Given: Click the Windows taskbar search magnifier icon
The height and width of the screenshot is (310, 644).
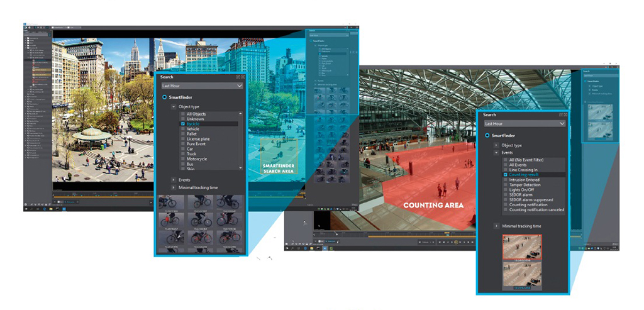Looking at the screenshot, I should click(32, 208).
